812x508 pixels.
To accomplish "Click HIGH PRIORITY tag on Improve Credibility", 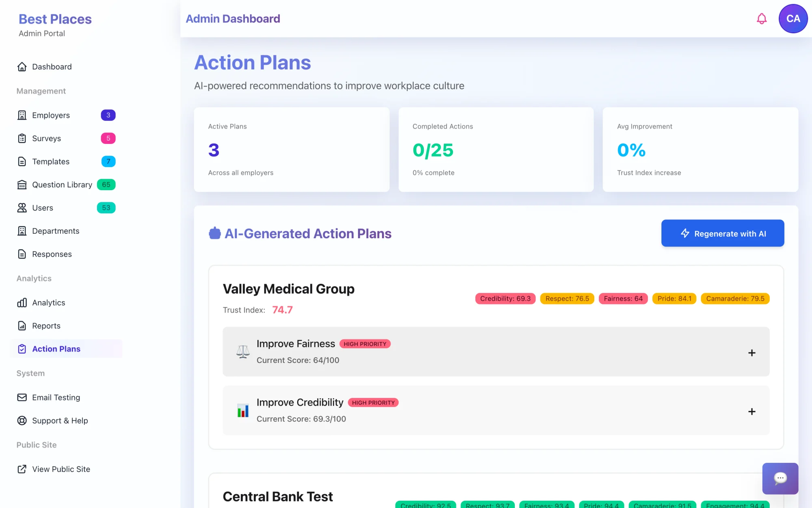I will 373,403.
